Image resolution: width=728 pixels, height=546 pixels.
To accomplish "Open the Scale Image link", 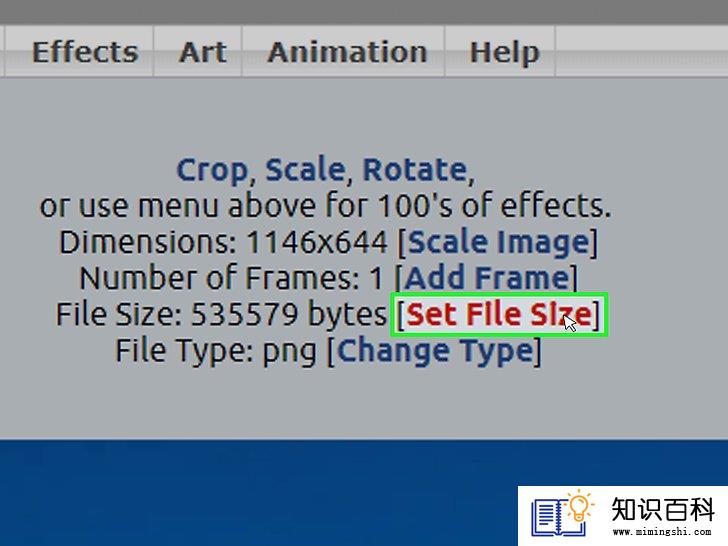I will point(498,242).
